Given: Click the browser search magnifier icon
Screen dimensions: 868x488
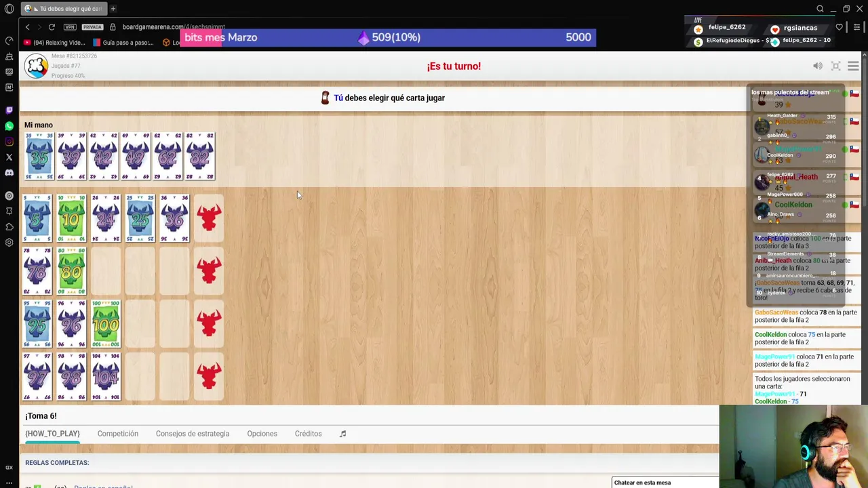Looking at the screenshot, I should [x=820, y=9].
